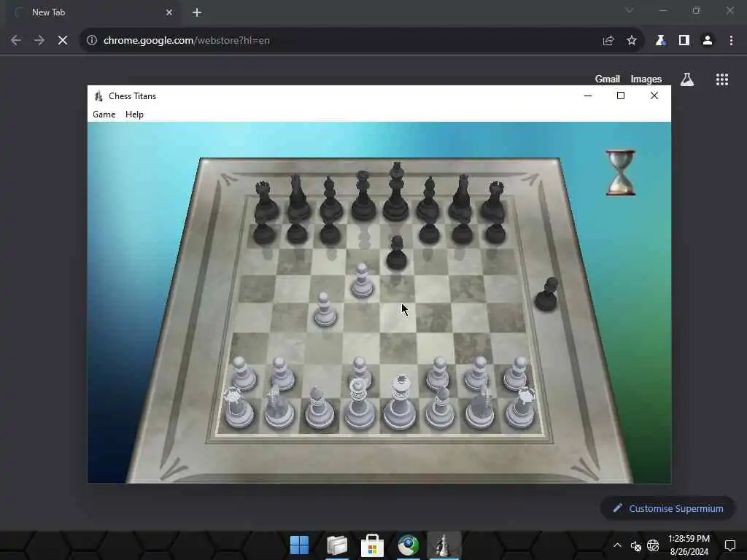Viewport: 747px width, 560px height.
Task: Expand the tab search dropdown arrow
Action: [630, 10]
